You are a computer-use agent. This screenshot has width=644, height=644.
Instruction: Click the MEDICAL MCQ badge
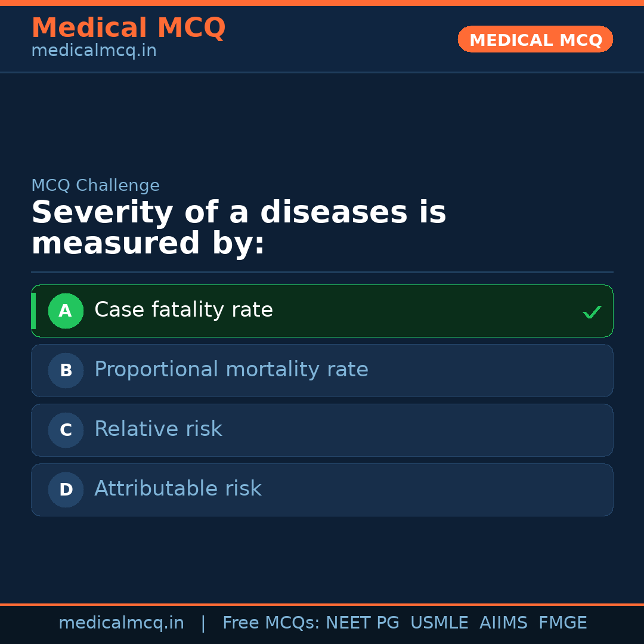click(x=535, y=39)
